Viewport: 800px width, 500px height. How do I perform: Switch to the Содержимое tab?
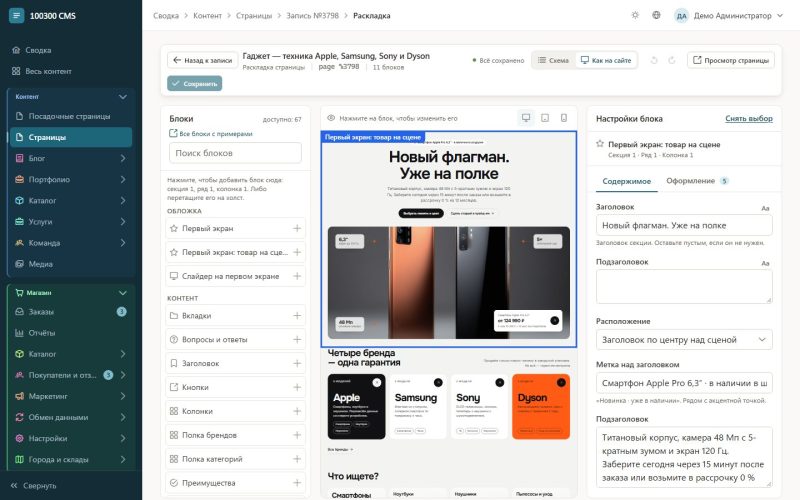pyautogui.click(x=627, y=181)
